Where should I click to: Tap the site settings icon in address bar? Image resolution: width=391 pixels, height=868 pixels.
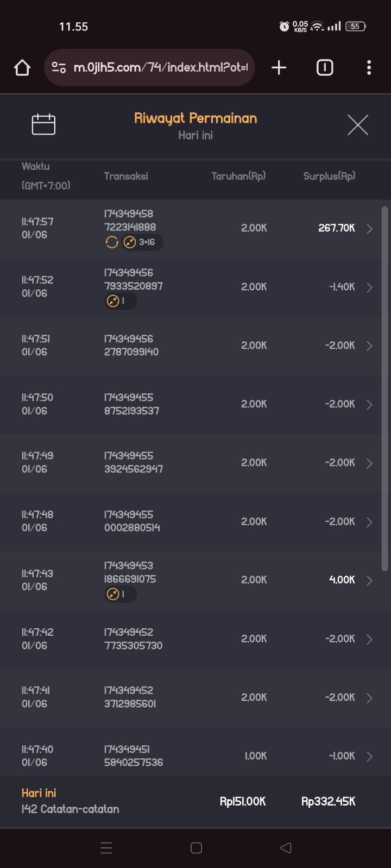(59, 68)
